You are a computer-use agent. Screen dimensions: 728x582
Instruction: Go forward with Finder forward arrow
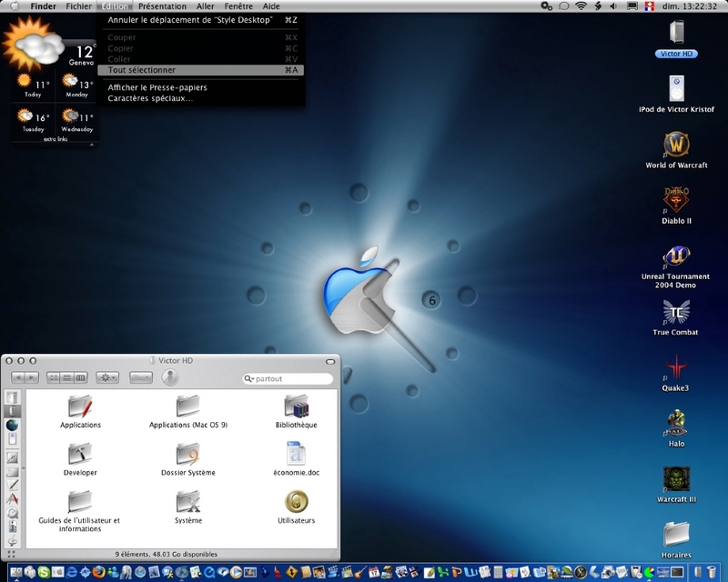pyautogui.click(x=32, y=377)
